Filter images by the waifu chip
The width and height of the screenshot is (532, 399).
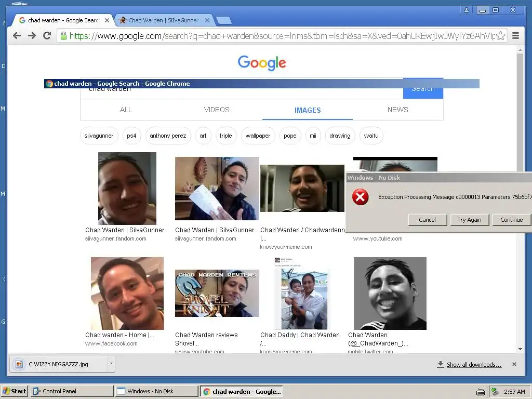click(371, 136)
